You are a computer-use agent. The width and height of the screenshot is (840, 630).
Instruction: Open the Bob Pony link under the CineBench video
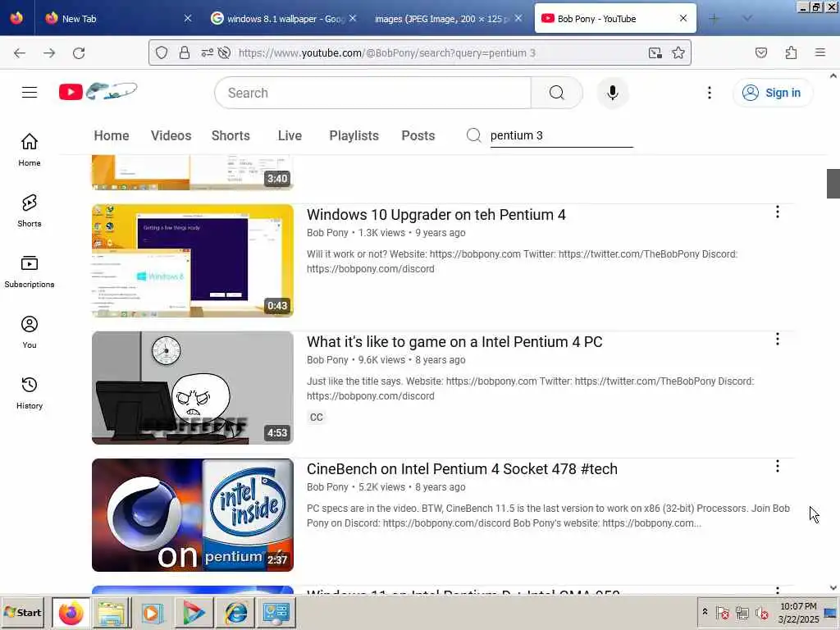pos(327,487)
